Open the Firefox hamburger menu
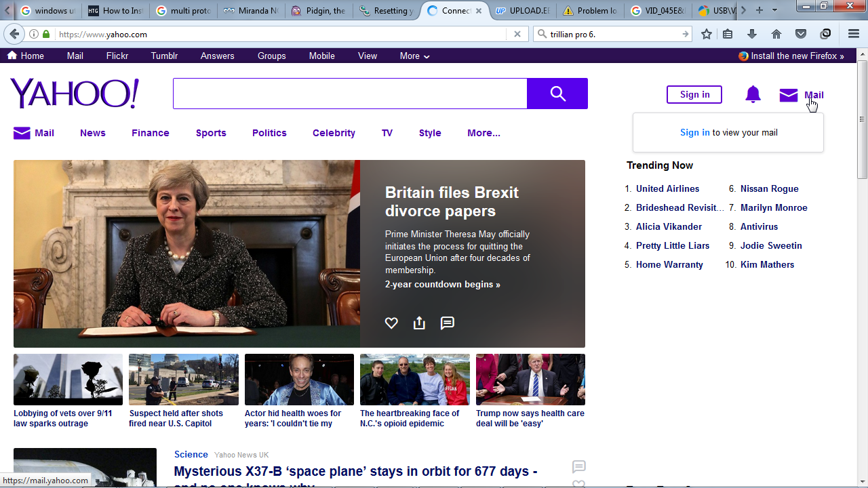Viewport: 868px width, 488px height. (x=854, y=34)
